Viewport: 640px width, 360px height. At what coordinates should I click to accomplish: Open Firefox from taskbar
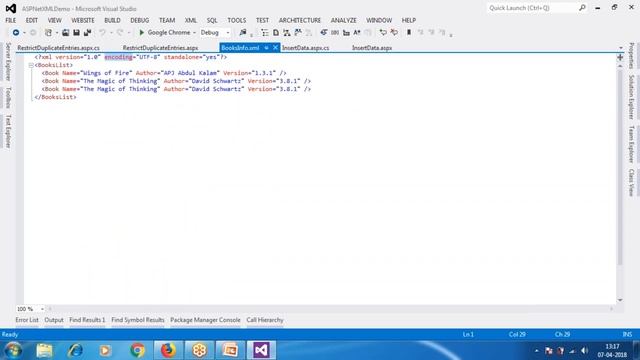click(168, 350)
